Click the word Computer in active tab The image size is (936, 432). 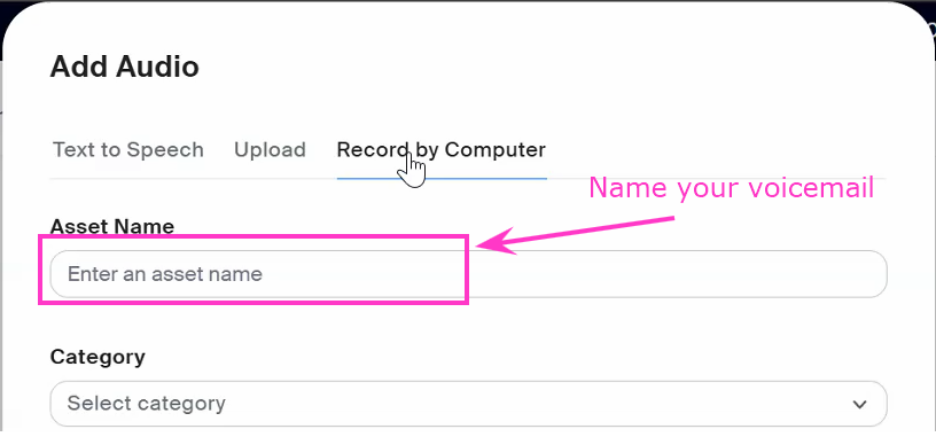click(x=495, y=150)
